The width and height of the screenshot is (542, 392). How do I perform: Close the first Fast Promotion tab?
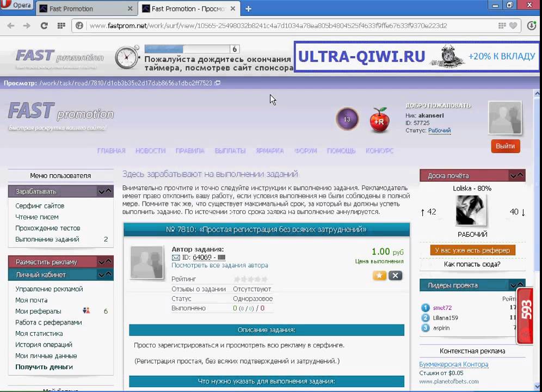click(x=130, y=9)
